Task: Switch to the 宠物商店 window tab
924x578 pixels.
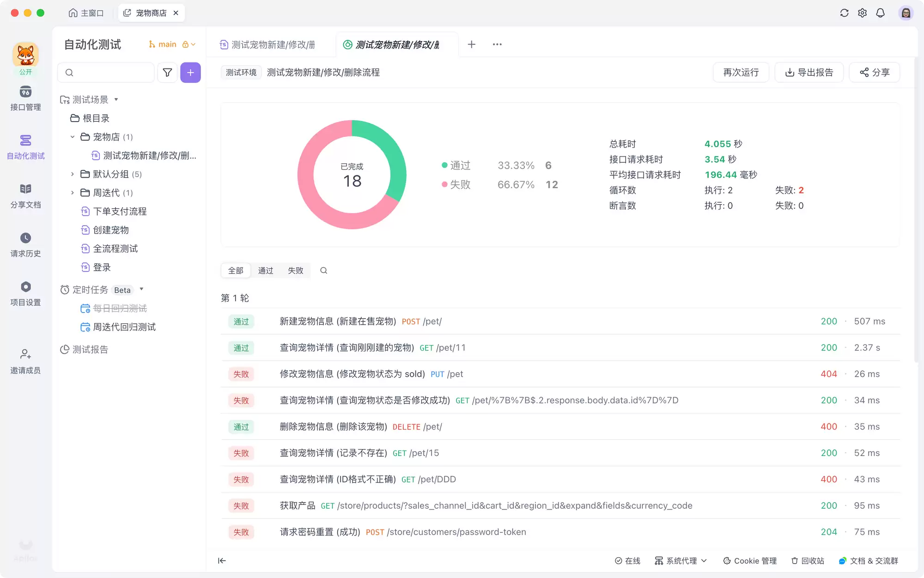Action: tap(151, 13)
